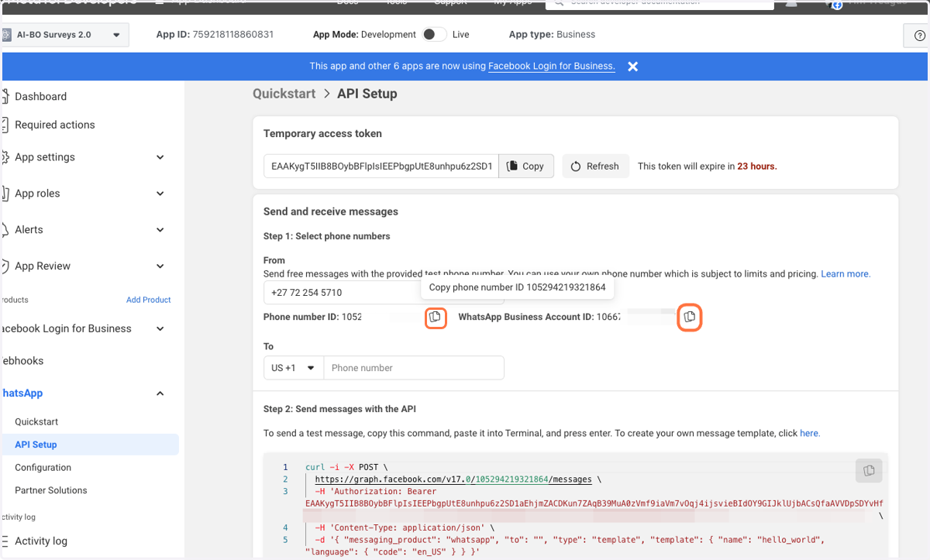
Task: Follow the Facebook Login for Business link
Action: click(552, 67)
